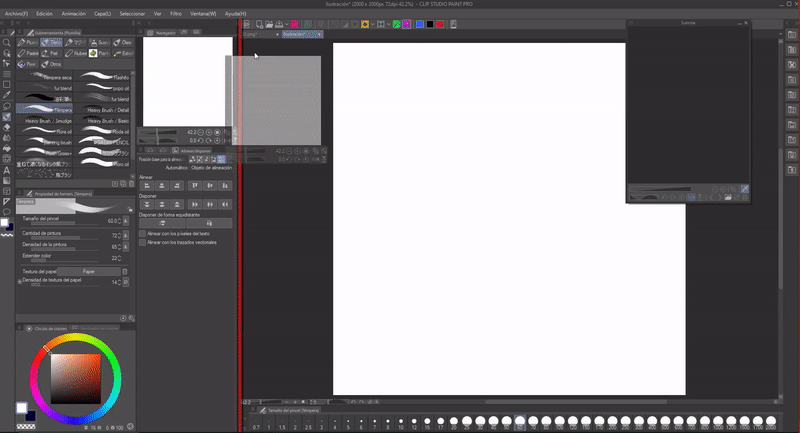Adjust Extender color stepper arrows

119,258
